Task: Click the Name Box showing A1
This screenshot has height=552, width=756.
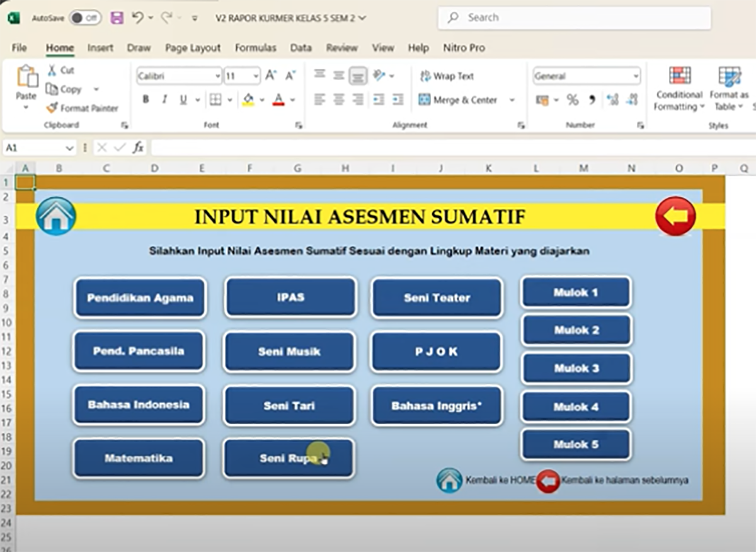Action: tap(33, 147)
